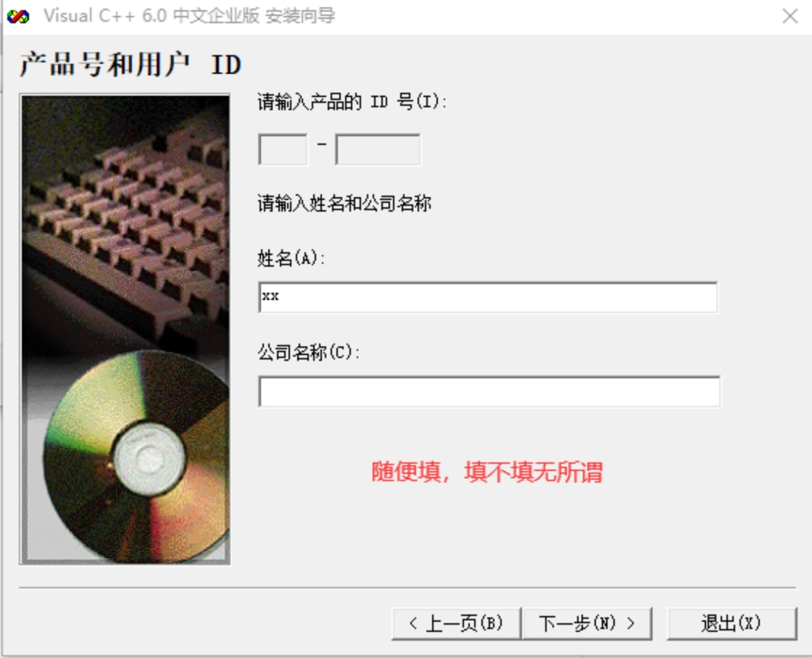Quit setup via the 退出(X) button
The image size is (812, 658).
(x=732, y=623)
